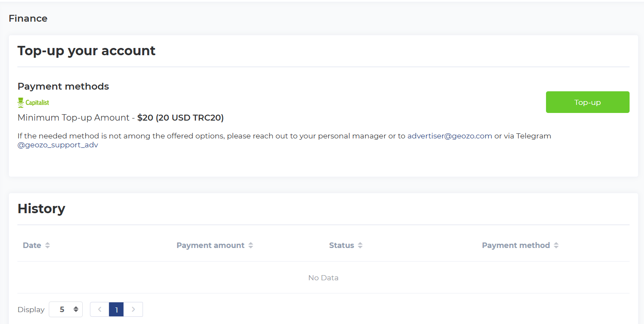This screenshot has height=324, width=644.
Task: Expand the Display rows-per-page dropdown
Action: coord(66,310)
